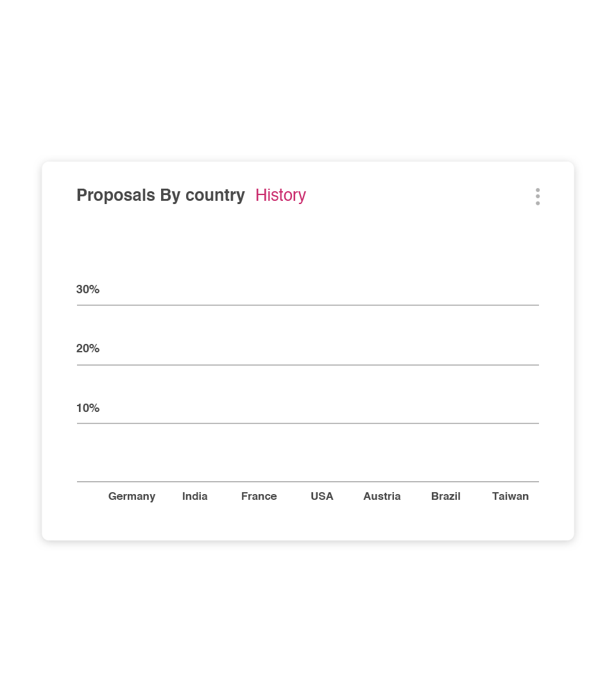Select the France axis label

pyautogui.click(x=259, y=496)
